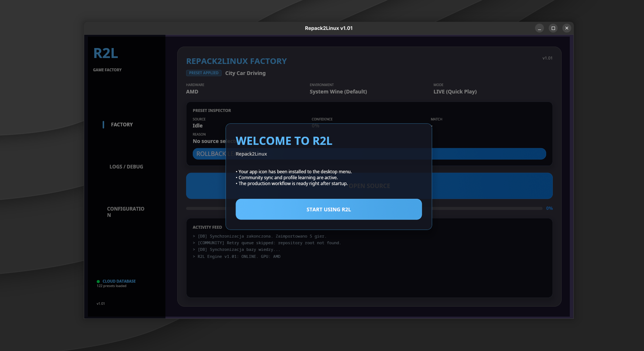The height and width of the screenshot is (351, 644).
Task: Click the green cloud database status dot
Action: pos(98,282)
